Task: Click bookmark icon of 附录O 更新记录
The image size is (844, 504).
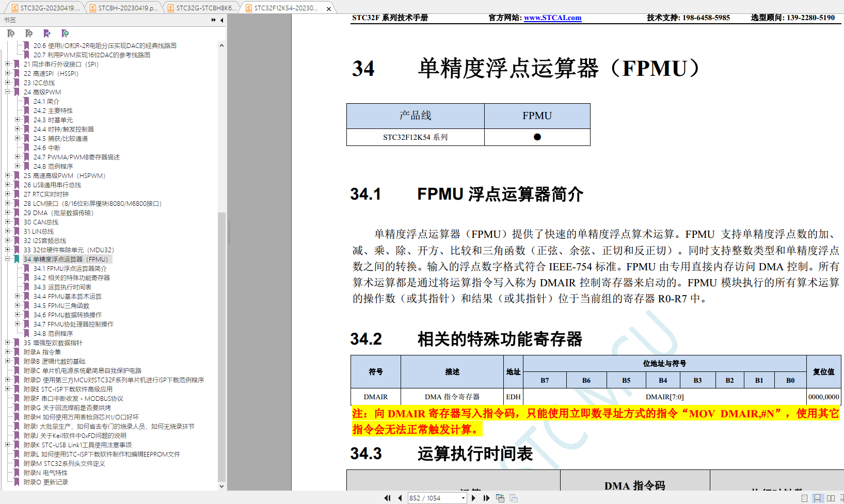Action: [17, 482]
